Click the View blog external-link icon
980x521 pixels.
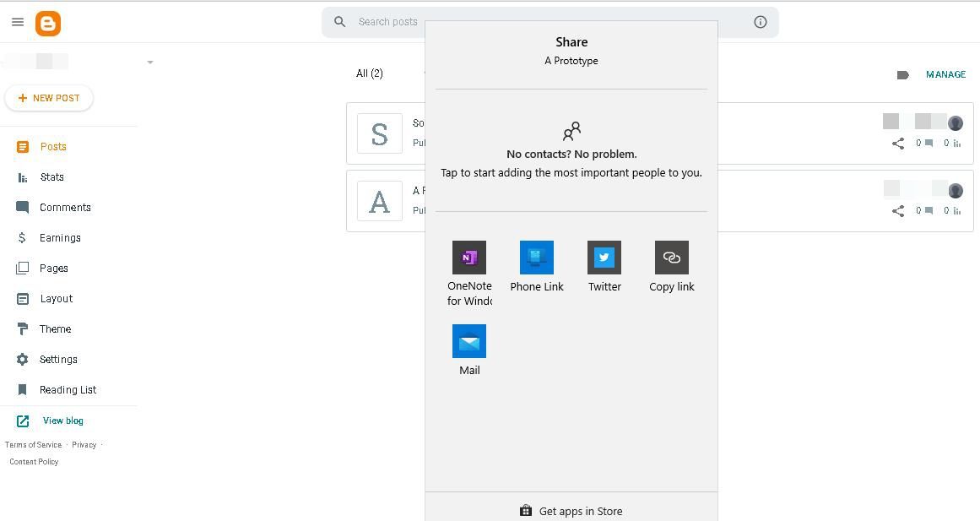(x=23, y=421)
